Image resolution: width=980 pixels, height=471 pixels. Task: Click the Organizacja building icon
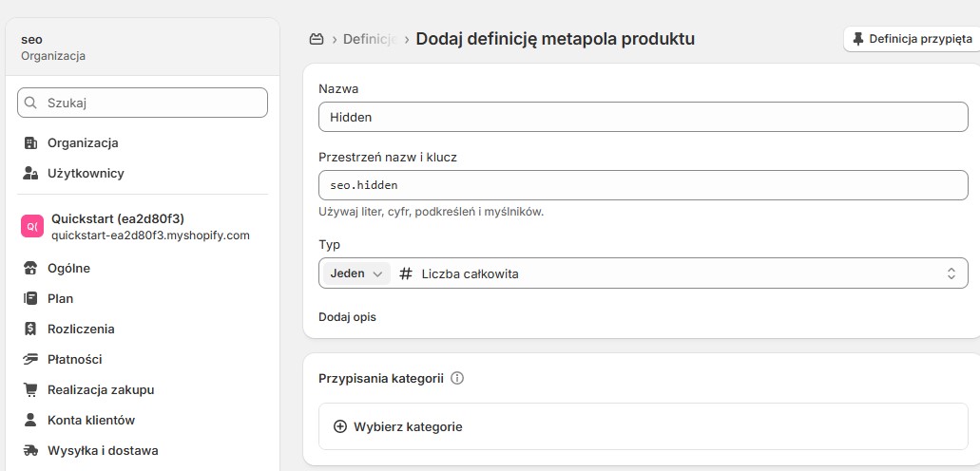pos(30,143)
